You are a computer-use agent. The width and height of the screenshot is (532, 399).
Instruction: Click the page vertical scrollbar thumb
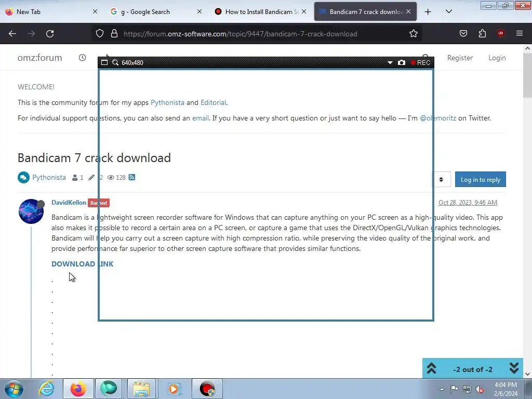coord(527,75)
